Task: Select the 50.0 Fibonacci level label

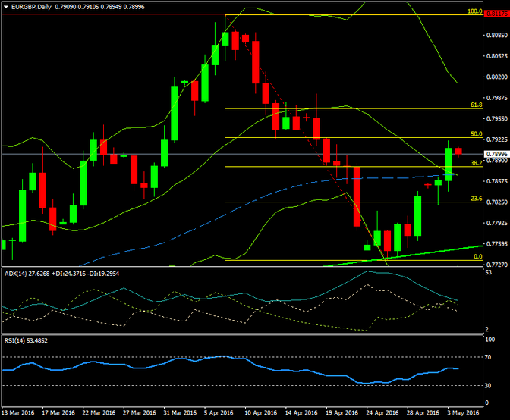Action: [x=475, y=134]
